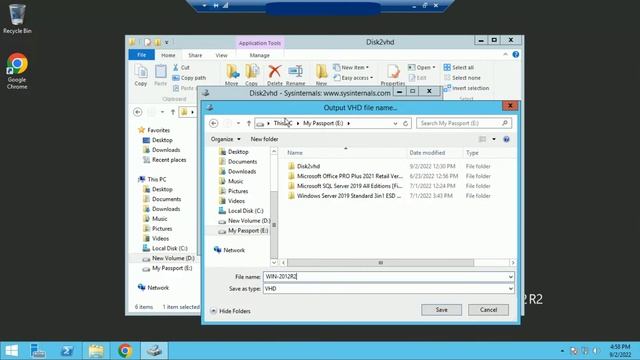The image size is (640, 360).
Task: Open File Explorer taskbar icon
Action: [96, 351]
